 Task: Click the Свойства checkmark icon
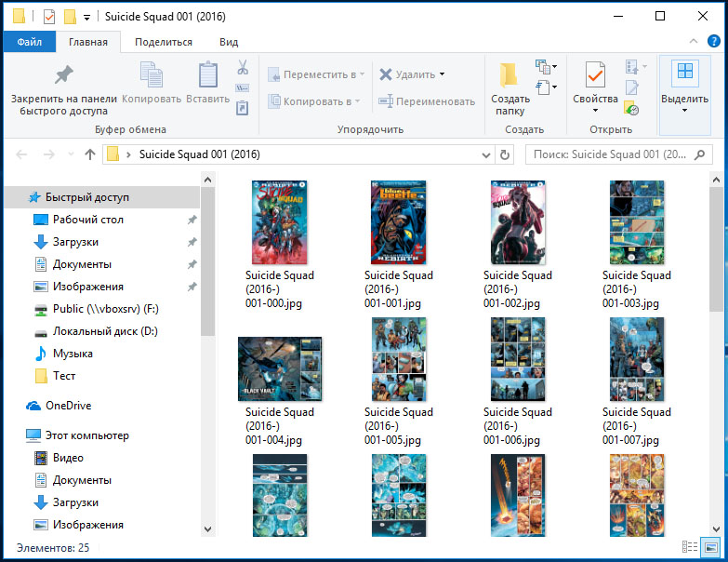[595, 74]
